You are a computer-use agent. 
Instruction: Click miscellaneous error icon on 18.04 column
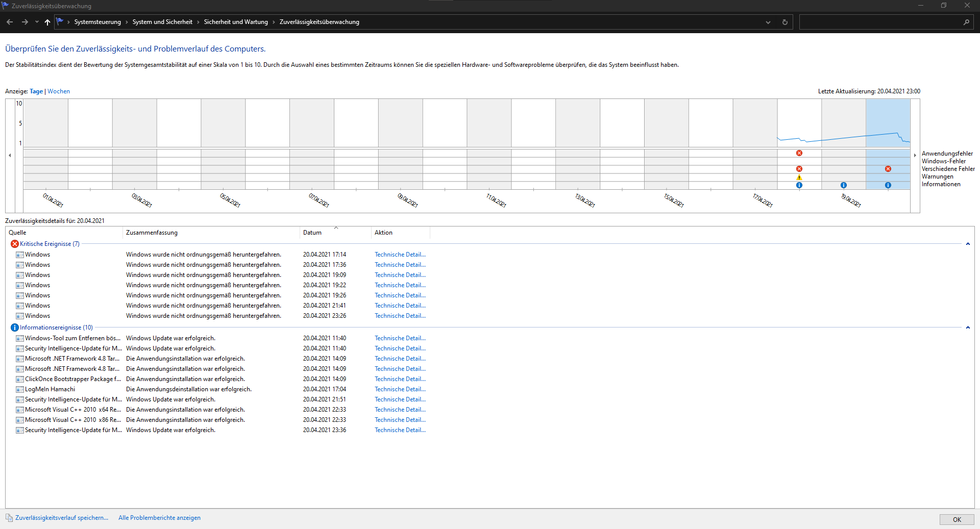pyautogui.click(x=799, y=169)
